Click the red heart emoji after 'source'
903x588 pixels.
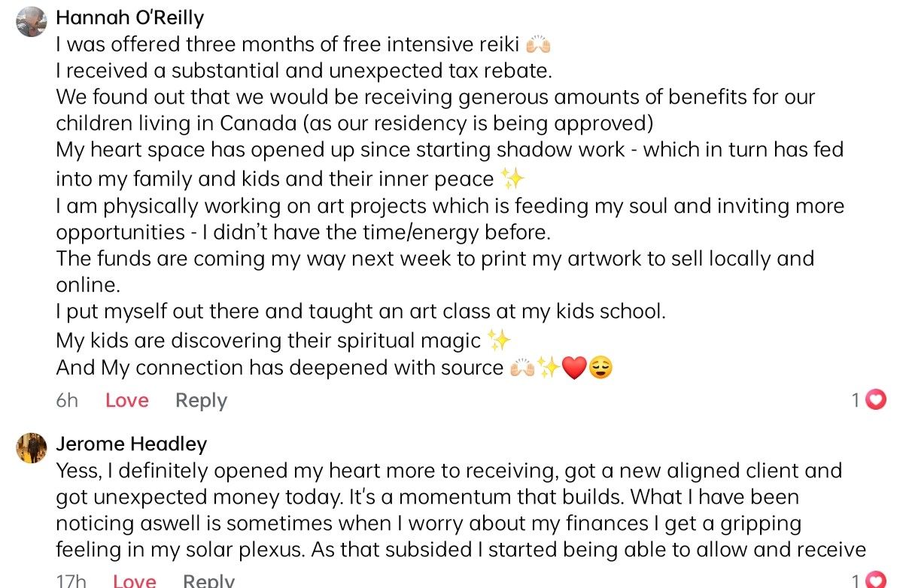[x=573, y=368]
